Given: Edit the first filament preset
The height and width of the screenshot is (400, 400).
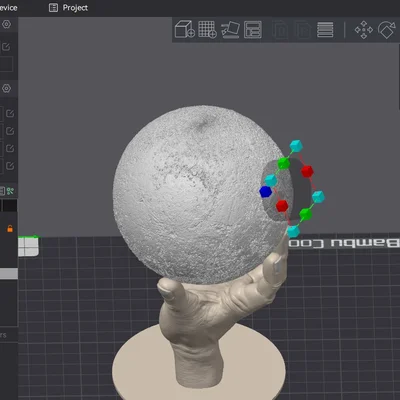Looking at the screenshot, I should point(10,113).
